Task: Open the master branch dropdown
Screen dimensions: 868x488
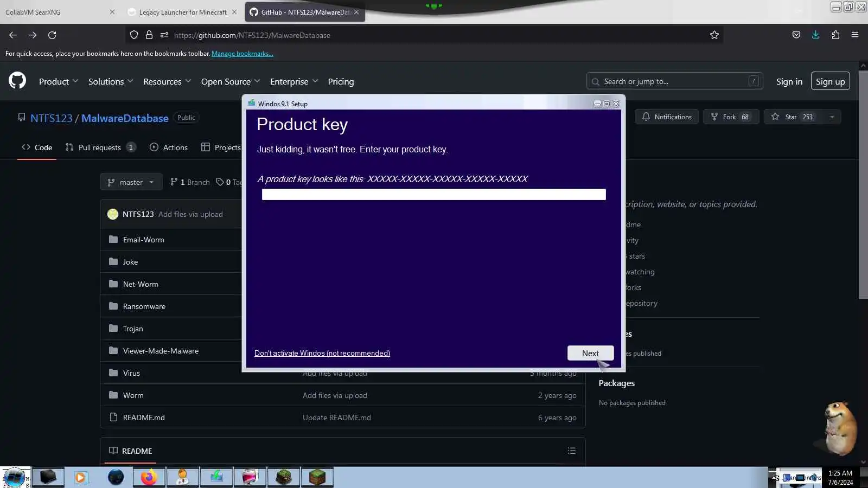Action: pyautogui.click(x=131, y=182)
